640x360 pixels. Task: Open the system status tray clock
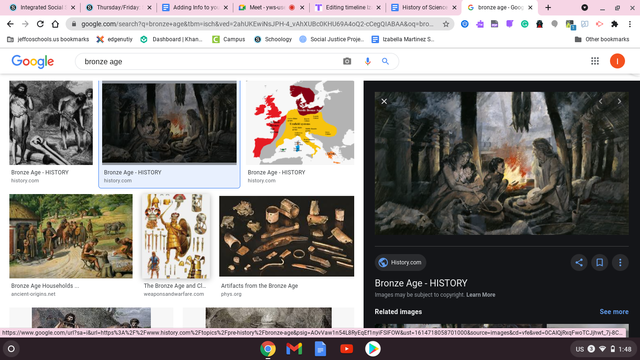tap(603, 349)
